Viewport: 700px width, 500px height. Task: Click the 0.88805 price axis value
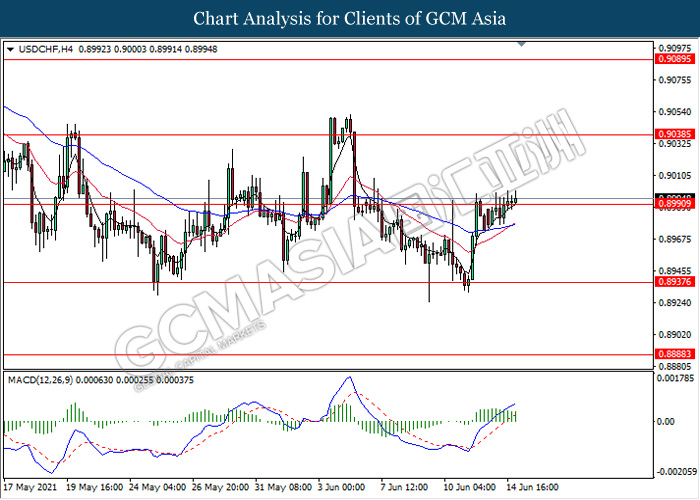click(x=675, y=367)
